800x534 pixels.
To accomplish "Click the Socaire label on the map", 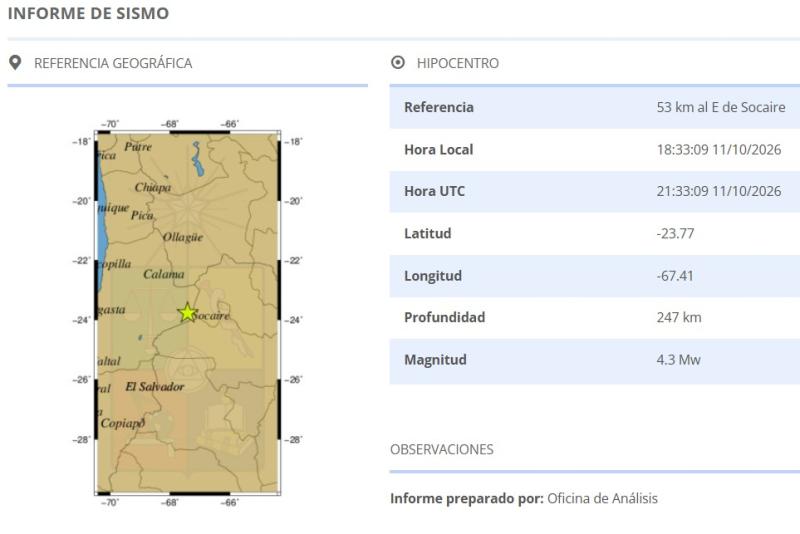I will pos(212,316).
